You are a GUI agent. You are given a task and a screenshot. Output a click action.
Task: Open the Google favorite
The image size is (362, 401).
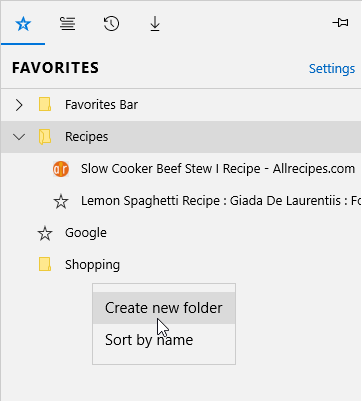pyautogui.click(x=86, y=233)
